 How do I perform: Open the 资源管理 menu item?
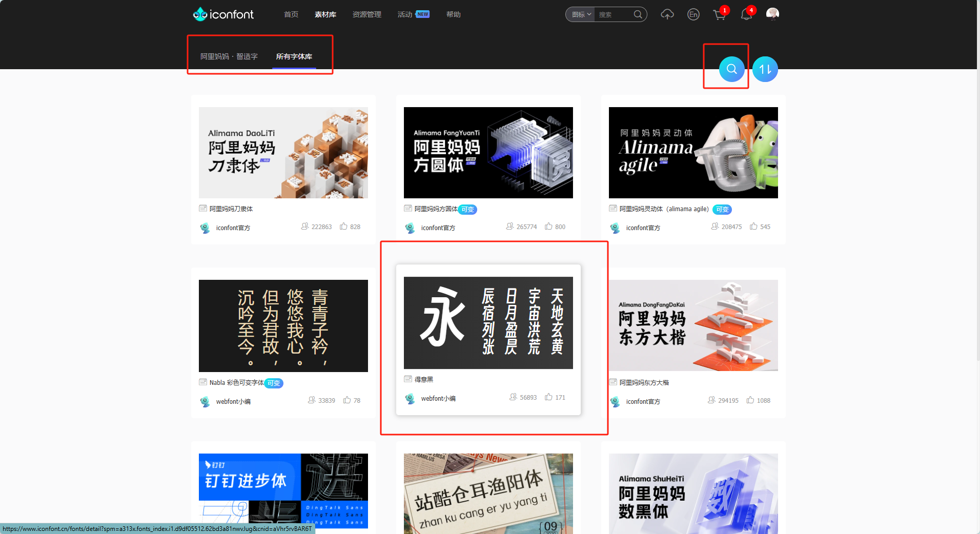(367, 14)
